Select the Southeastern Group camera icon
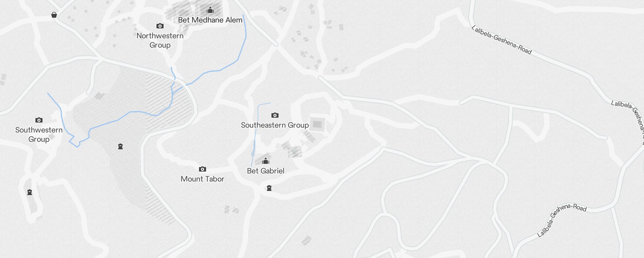Screen dimensions: 644x258 (275, 115)
